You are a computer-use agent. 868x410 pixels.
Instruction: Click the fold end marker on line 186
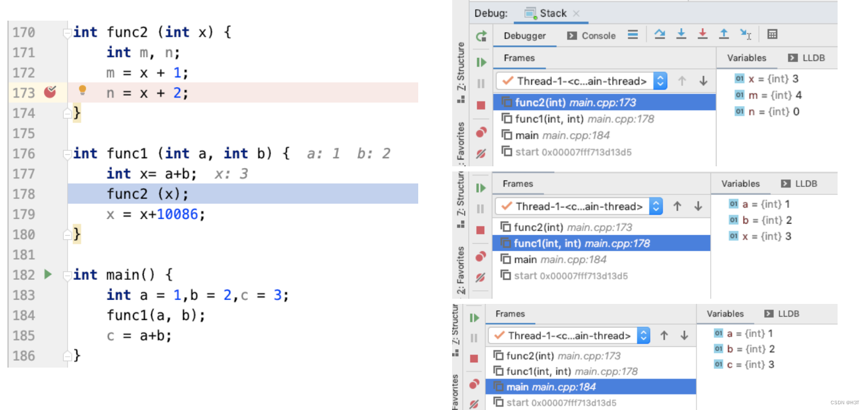click(67, 356)
